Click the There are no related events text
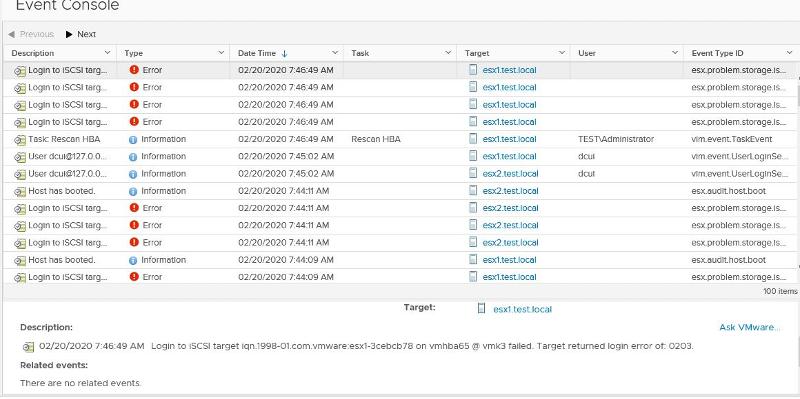Image resolution: width=800 pixels, height=399 pixels. 81,383
